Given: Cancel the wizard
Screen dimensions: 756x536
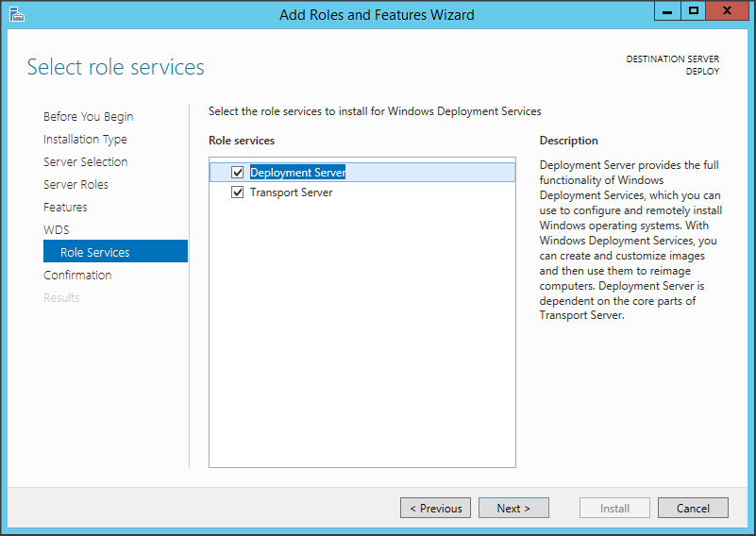Looking at the screenshot, I should [x=693, y=508].
